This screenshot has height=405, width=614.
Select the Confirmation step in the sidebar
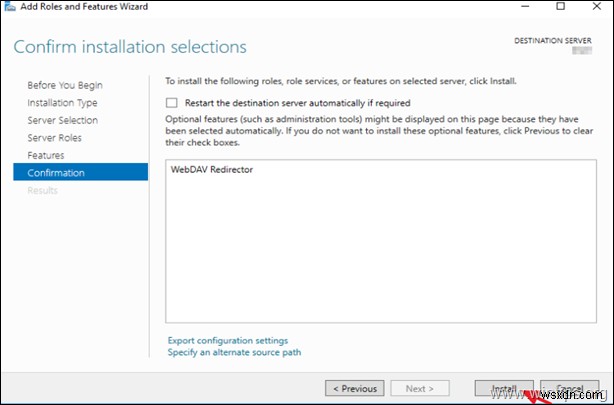[x=57, y=173]
